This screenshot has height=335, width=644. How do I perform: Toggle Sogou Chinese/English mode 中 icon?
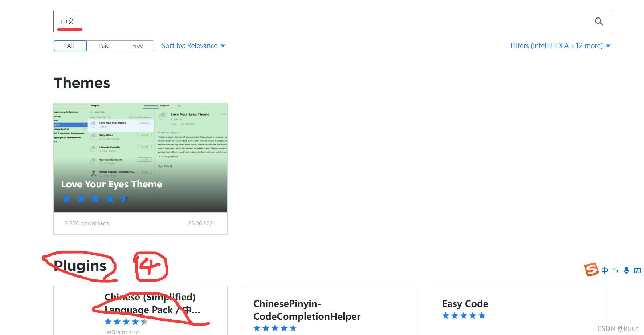[604, 270]
